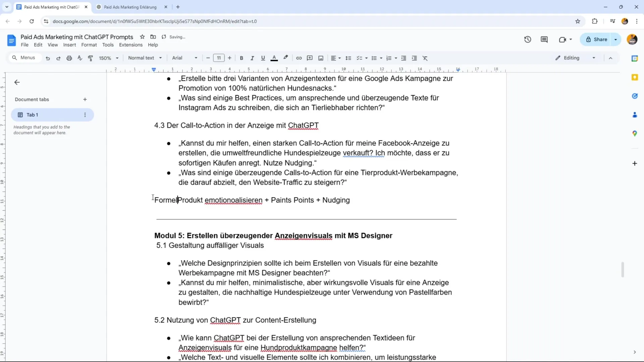The image size is (644, 362).
Task: Open the 150% zoom dropdown
Action: [x=109, y=58]
